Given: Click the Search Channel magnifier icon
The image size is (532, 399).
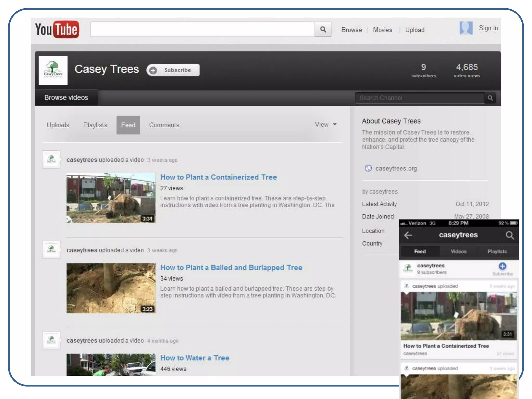Looking at the screenshot, I should click(x=490, y=98).
